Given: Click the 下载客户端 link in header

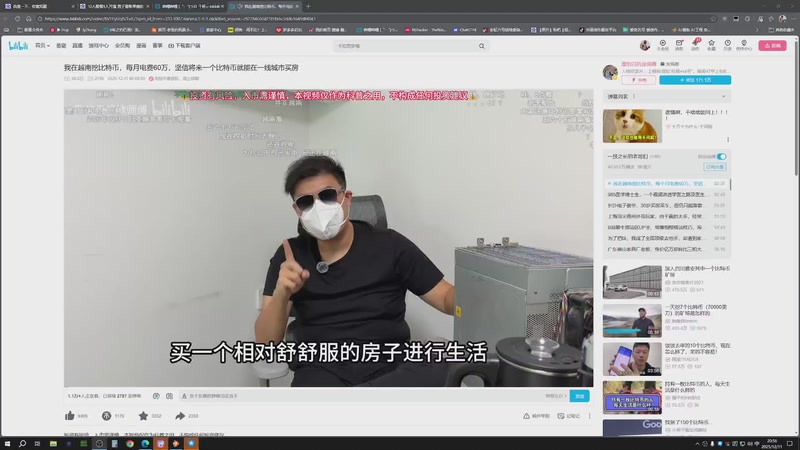Looking at the screenshot, I should click(x=184, y=45).
